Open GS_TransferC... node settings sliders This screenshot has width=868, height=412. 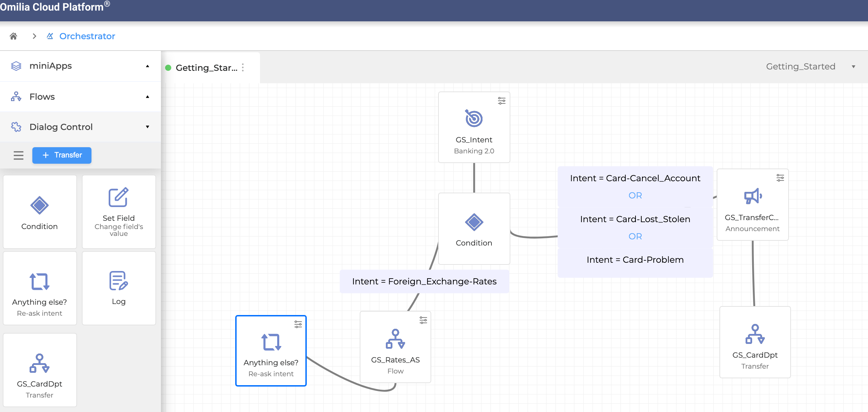(x=780, y=178)
